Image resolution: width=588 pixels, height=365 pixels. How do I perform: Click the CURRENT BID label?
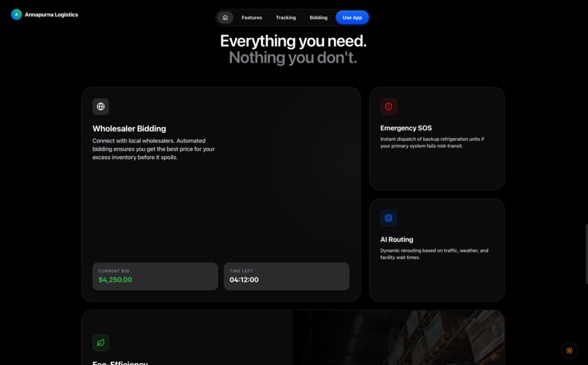114,271
